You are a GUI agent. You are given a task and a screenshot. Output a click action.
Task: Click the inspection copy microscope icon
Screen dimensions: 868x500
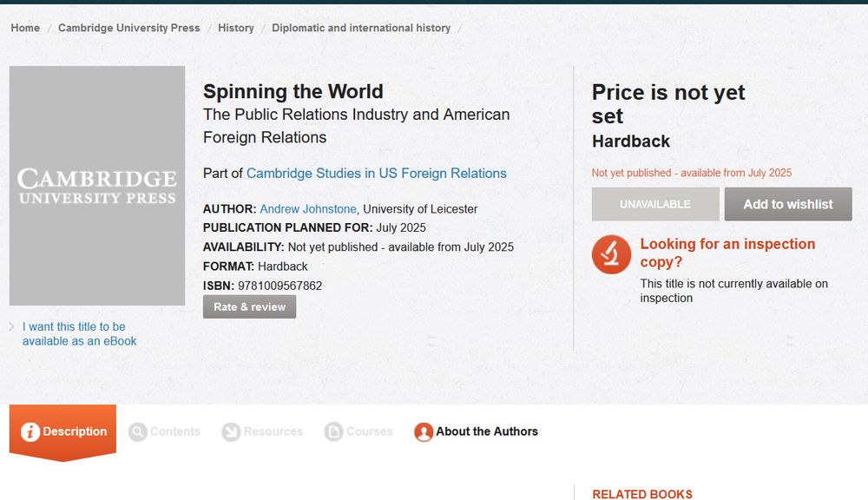point(611,254)
